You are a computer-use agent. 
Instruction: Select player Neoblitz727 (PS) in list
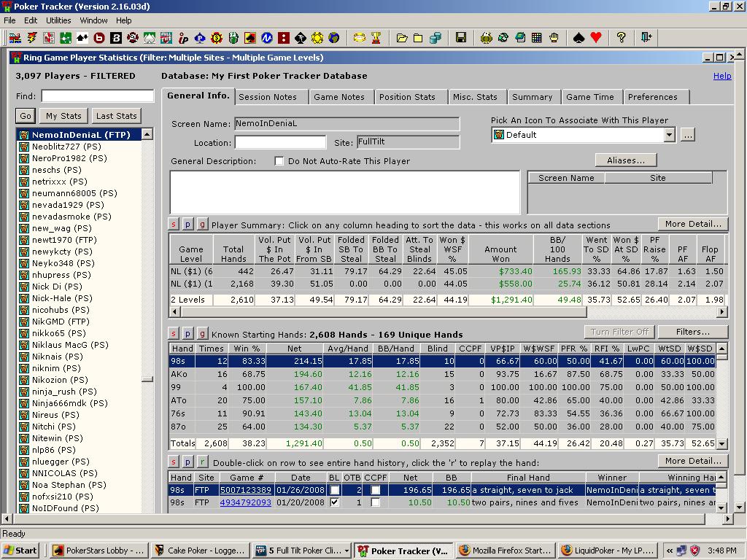79,147
